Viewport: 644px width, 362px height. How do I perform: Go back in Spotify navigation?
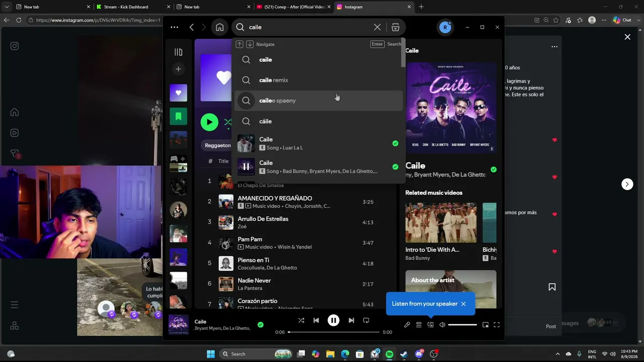click(x=192, y=27)
